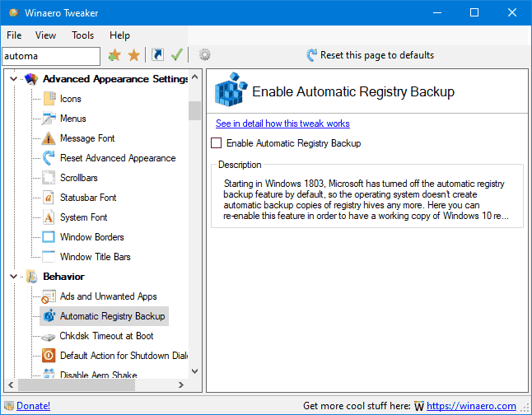The image size is (532, 415).
Task: Click Ads and Unwanted Apps icon
Action: coord(49,296)
